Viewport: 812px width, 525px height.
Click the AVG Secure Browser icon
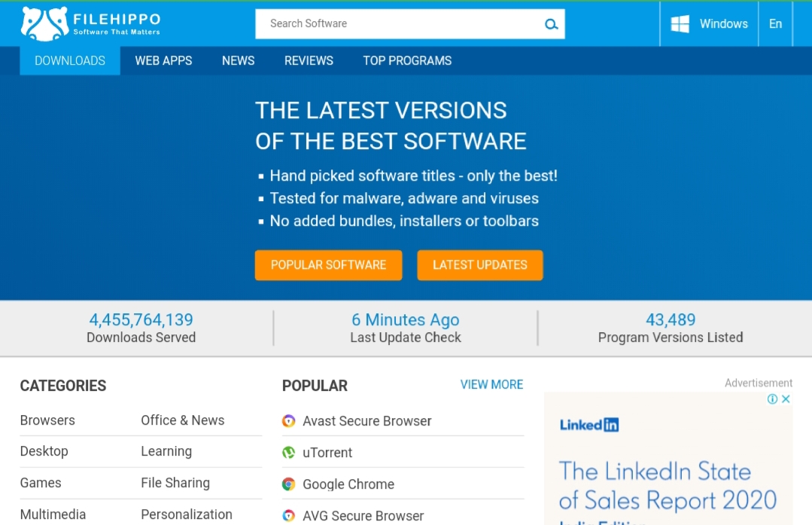288,516
